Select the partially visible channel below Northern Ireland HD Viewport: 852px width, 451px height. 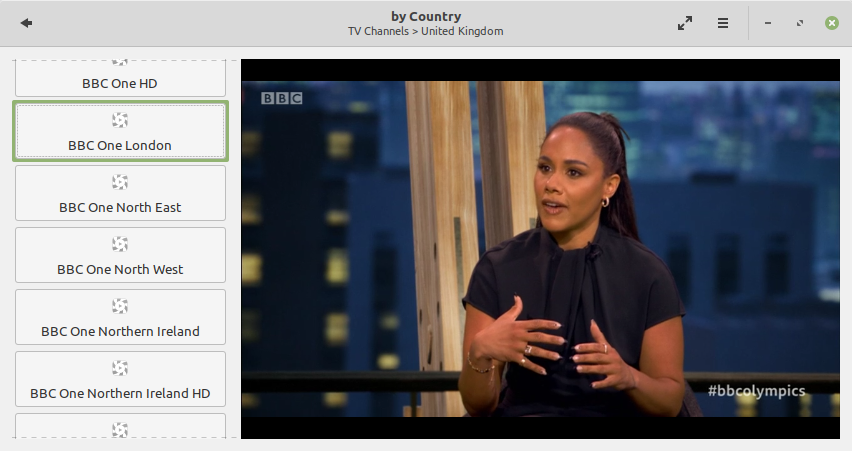[x=120, y=425]
